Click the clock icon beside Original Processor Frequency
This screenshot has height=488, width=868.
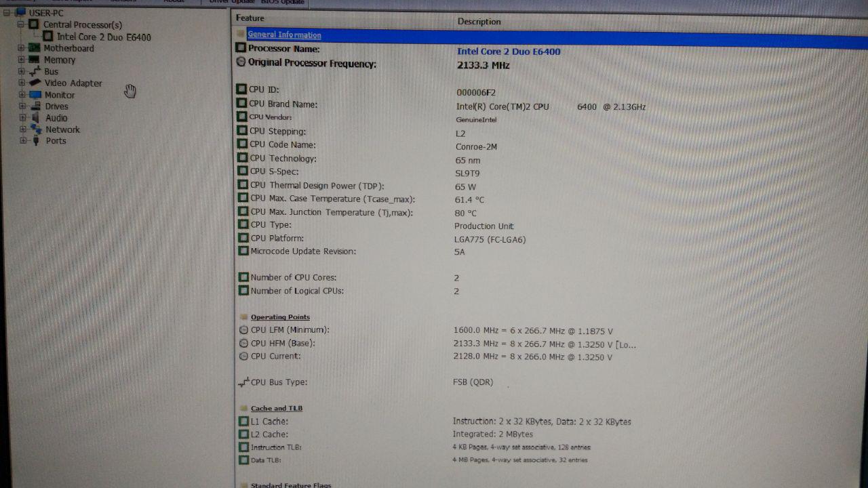pos(241,62)
